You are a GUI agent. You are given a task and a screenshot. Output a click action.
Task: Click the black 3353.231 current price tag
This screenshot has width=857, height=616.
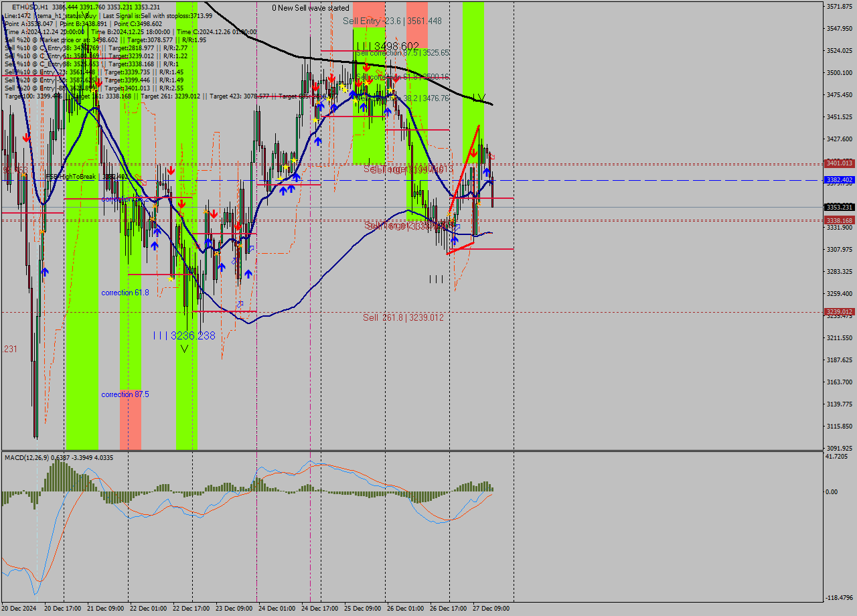(x=839, y=207)
